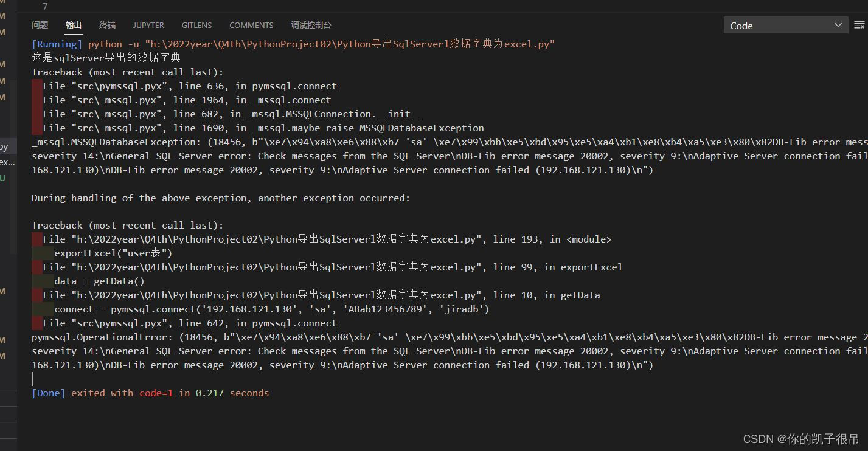Click the file path line with 'line 193, in <module>'
This screenshot has height=451, width=868.
pyautogui.click(x=327, y=239)
